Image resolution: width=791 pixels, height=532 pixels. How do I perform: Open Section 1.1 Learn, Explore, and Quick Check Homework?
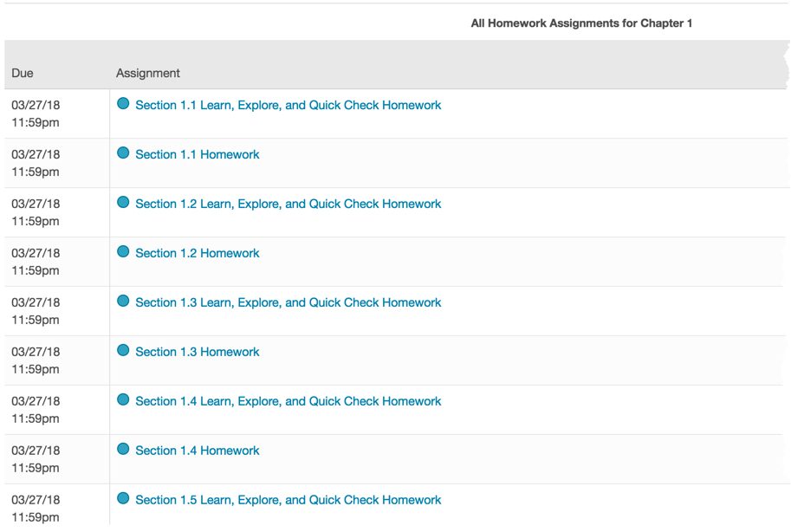pos(288,104)
